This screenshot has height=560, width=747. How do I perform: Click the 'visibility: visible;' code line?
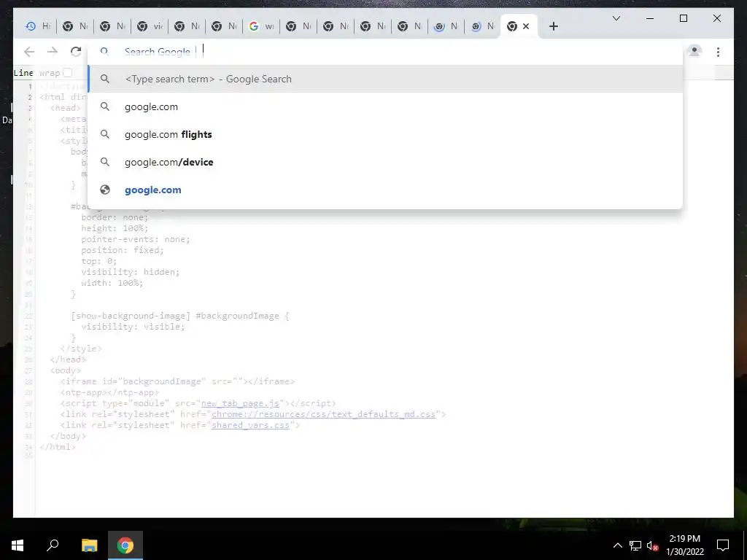pyautogui.click(x=133, y=327)
